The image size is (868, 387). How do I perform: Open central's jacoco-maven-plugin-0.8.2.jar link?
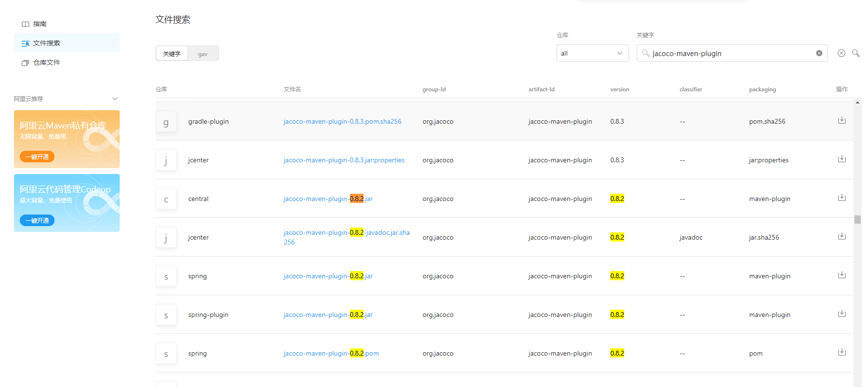(328, 199)
